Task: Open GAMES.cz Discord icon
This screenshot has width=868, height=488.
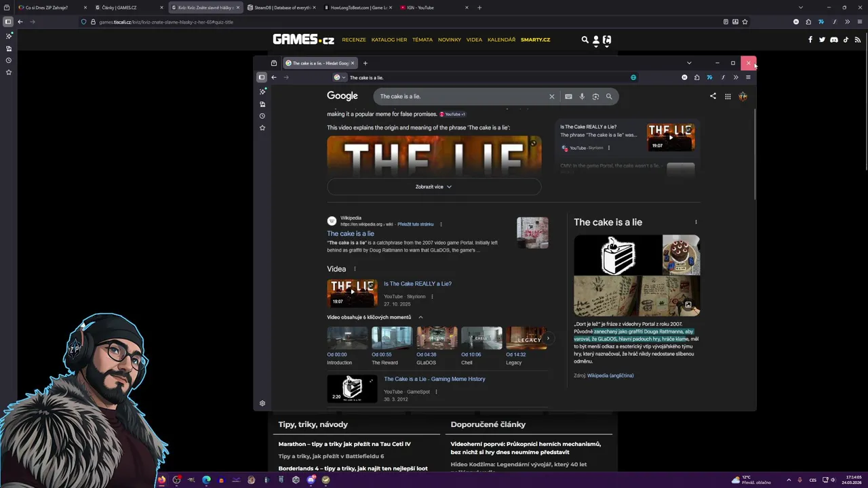Action: (834, 39)
